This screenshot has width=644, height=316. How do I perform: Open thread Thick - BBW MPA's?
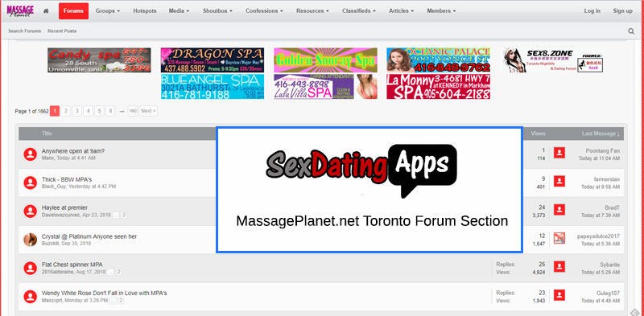67,179
